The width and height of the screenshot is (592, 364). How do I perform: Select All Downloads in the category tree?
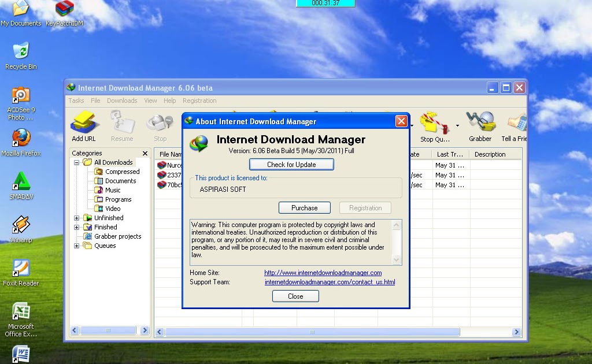(x=108, y=162)
